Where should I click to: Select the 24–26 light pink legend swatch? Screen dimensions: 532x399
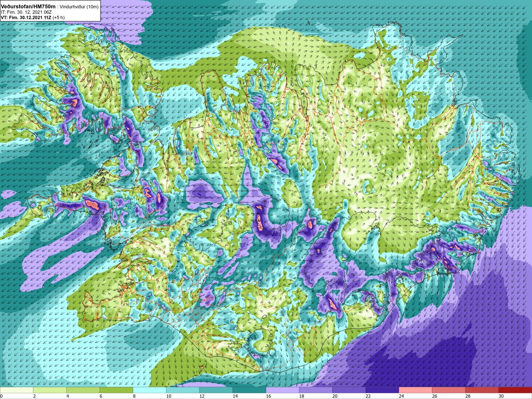coord(416,390)
